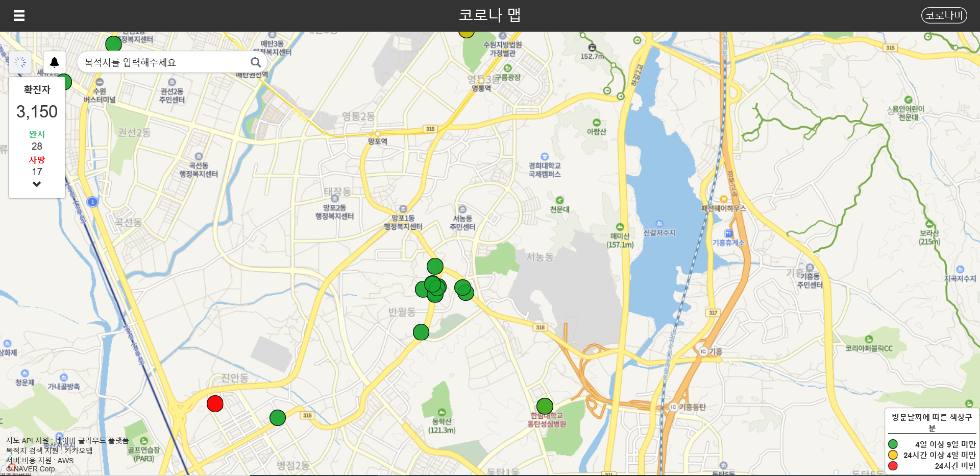Click the red legend swatch 24시간 미만

point(893,465)
